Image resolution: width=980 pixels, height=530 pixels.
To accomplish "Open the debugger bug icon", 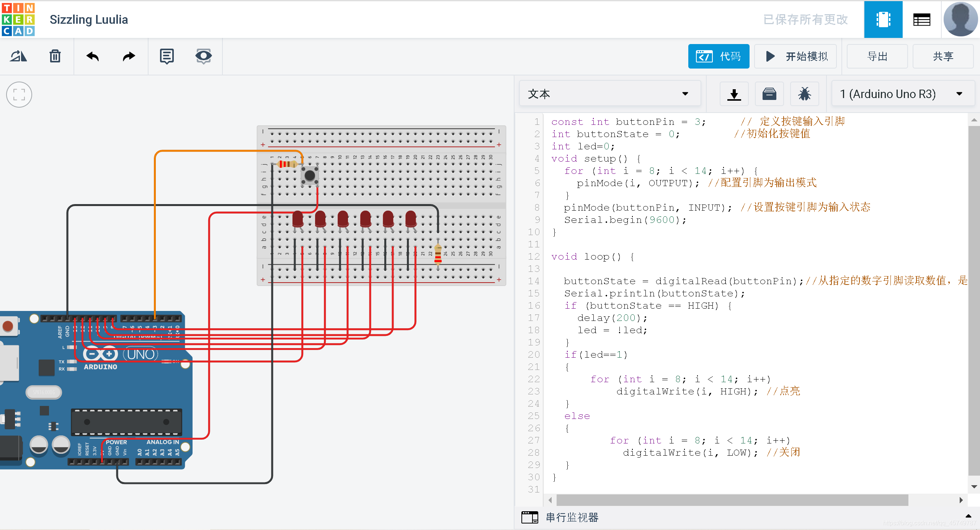I will [x=804, y=94].
